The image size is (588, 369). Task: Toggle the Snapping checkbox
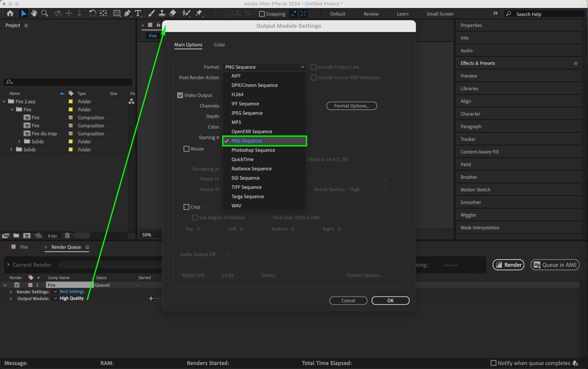click(262, 14)
